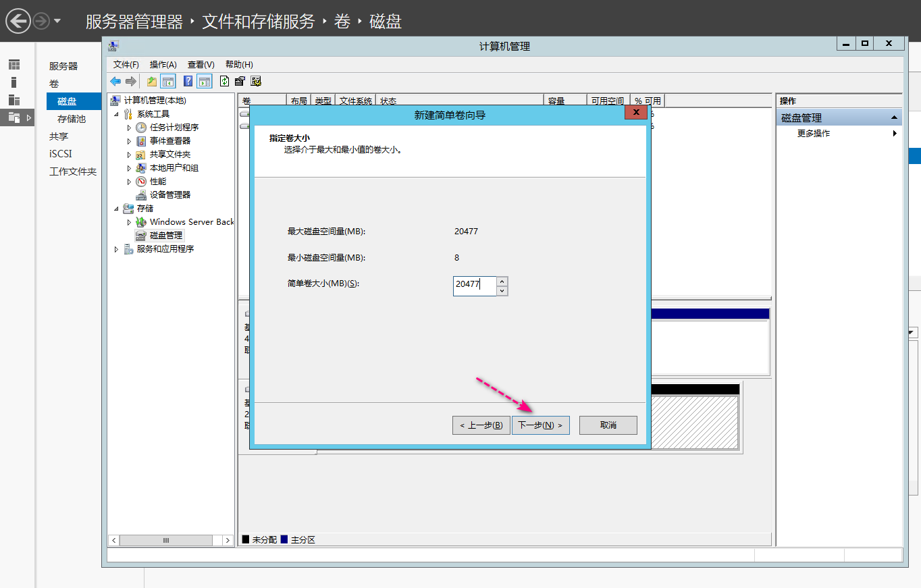Click the console tree horizontal scrollbar thumb
This screenshot has height=588, width=921.
[166, 541]
